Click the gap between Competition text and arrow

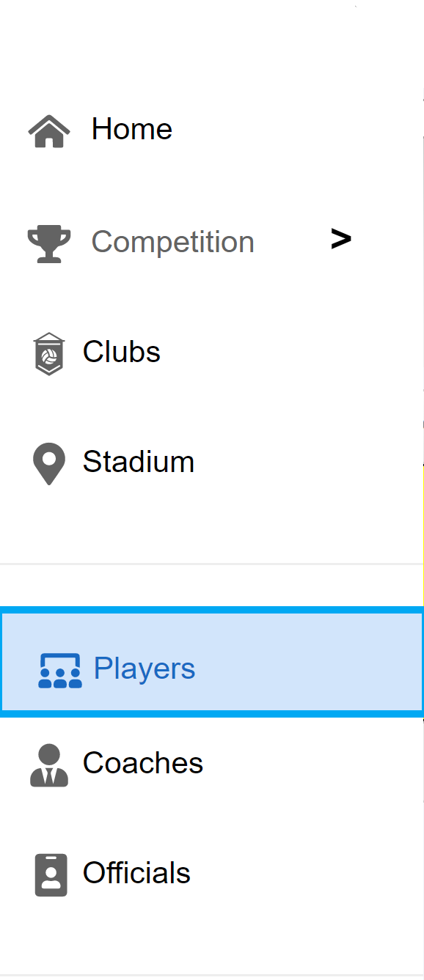click(x=293, y=241)
